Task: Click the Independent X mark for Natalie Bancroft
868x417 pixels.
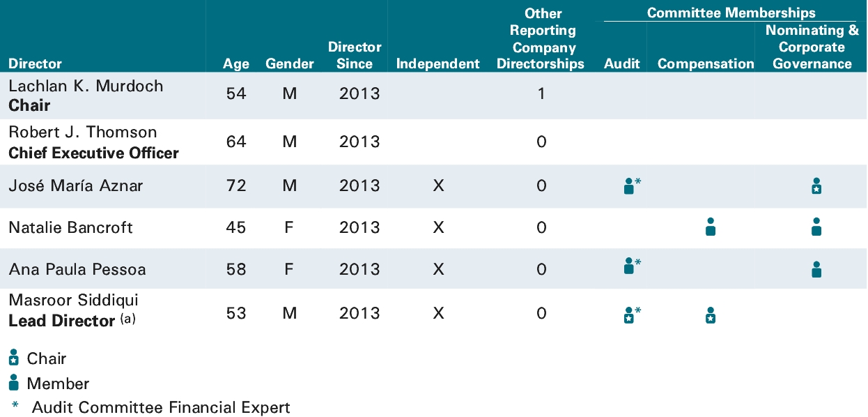Action: 437,227
